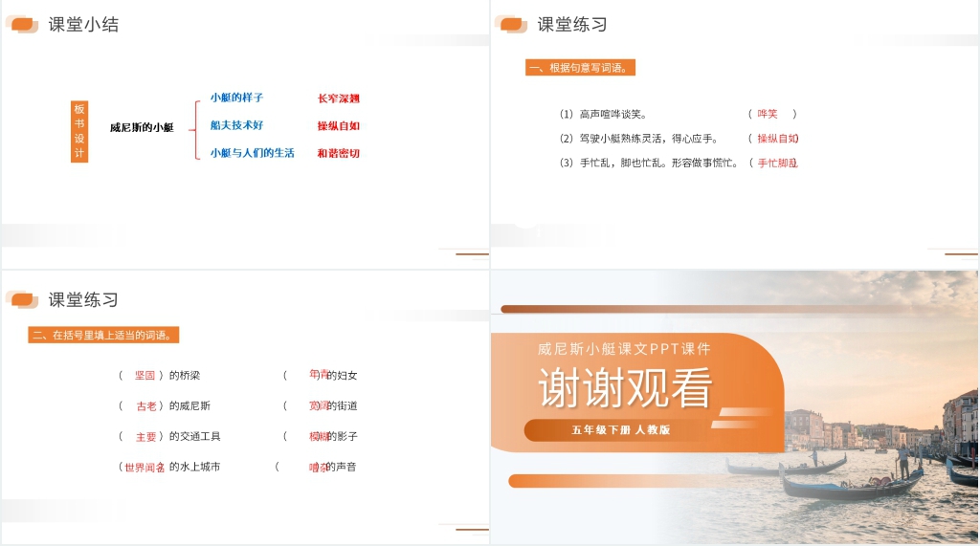Click the subtitle 威尼斯小艇课文PPT课件

(624, 349)
